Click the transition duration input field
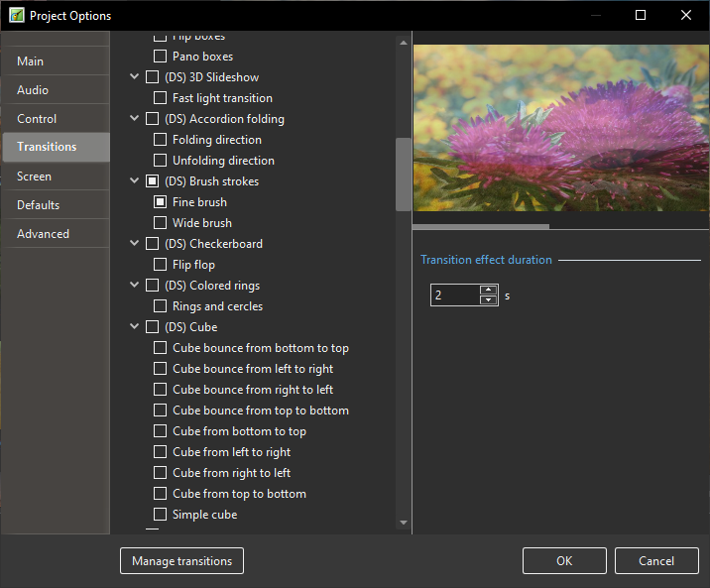The height and width of the screenshot is (588, 710). (x=454, y=295)
